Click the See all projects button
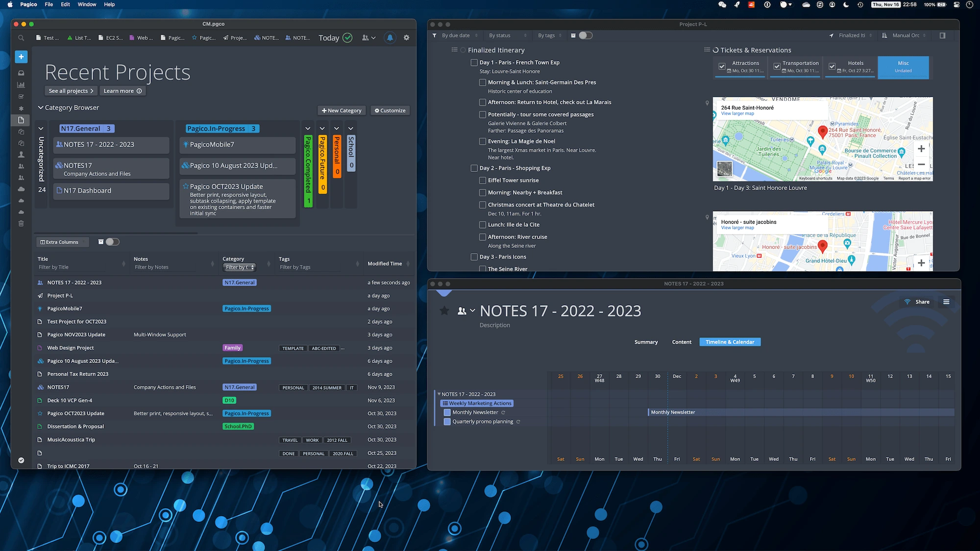Image resolution: width=980 pixels, height=551 pixels. tap(71, 91)
